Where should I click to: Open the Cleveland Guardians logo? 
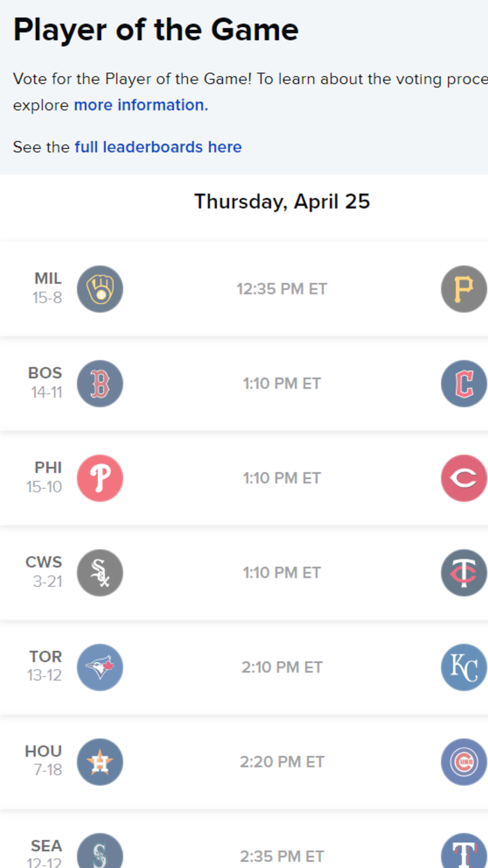[464, 383]
